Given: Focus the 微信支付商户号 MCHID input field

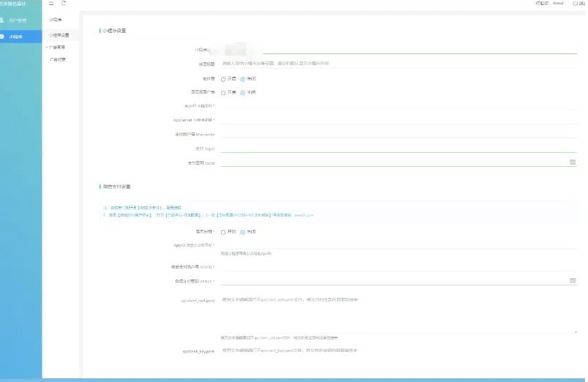Looking at the screenshot, I should tap(398, 266).
